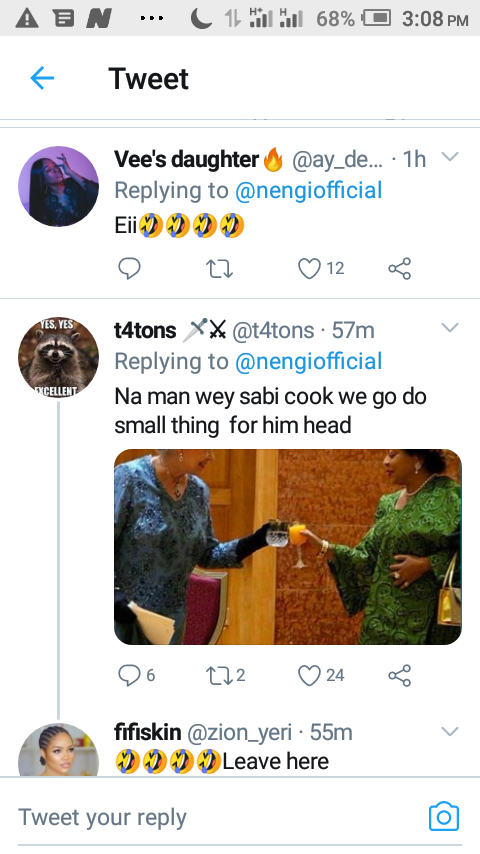
Task: Open fifiskin's profile avatar
Action: [58, 750]
